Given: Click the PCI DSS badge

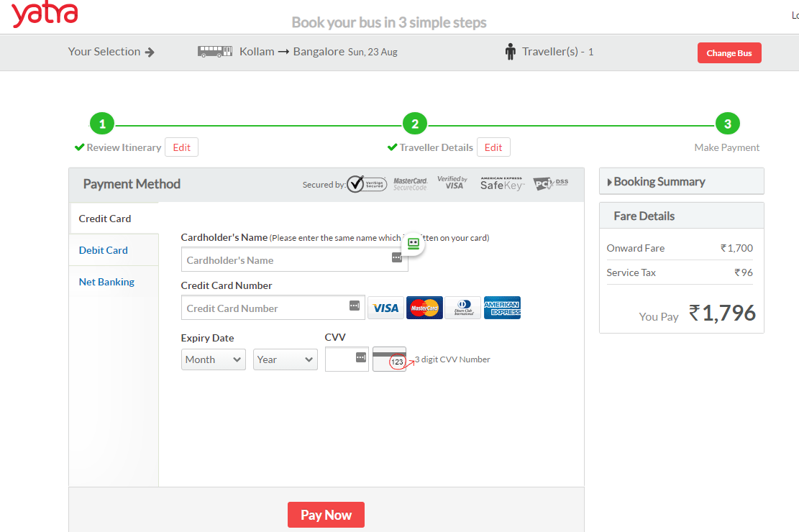Looking at the screenshot, I should pos(550,183).
